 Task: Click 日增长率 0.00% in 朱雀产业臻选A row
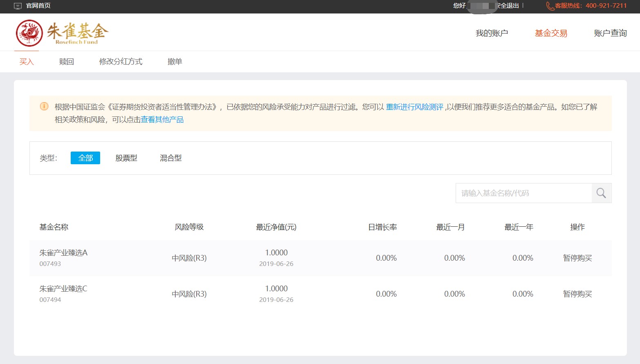[386, 258]
